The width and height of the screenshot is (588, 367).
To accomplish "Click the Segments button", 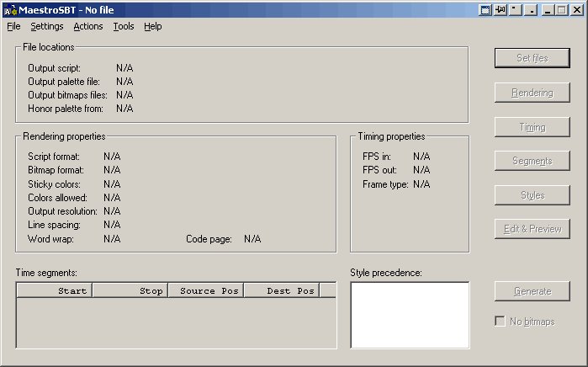I will (532, 161).
